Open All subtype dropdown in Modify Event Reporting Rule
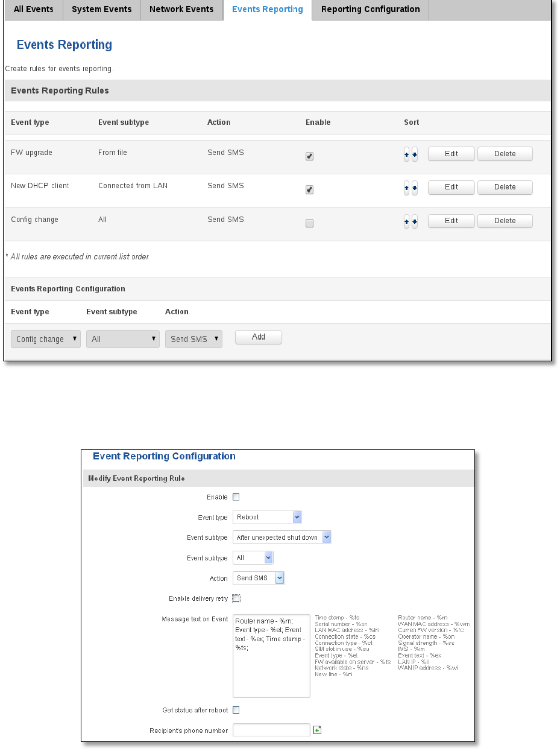This screenshot has height=751, width=560. tap(253, 558)
